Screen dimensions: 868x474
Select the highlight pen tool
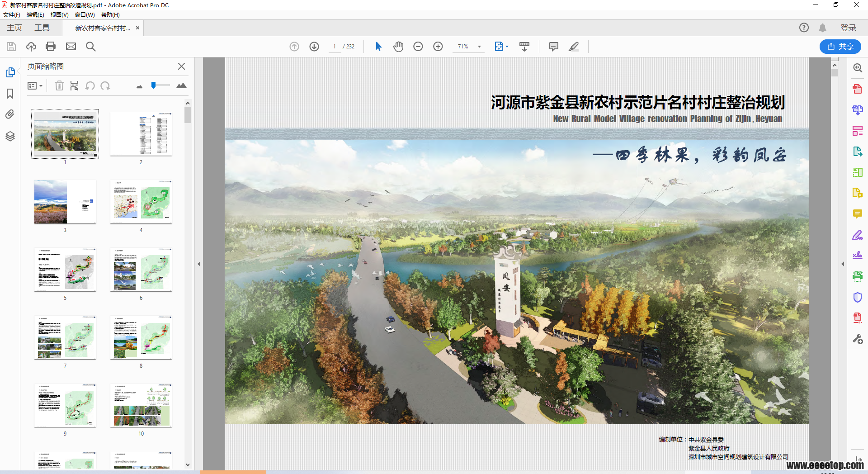point(574,47)
